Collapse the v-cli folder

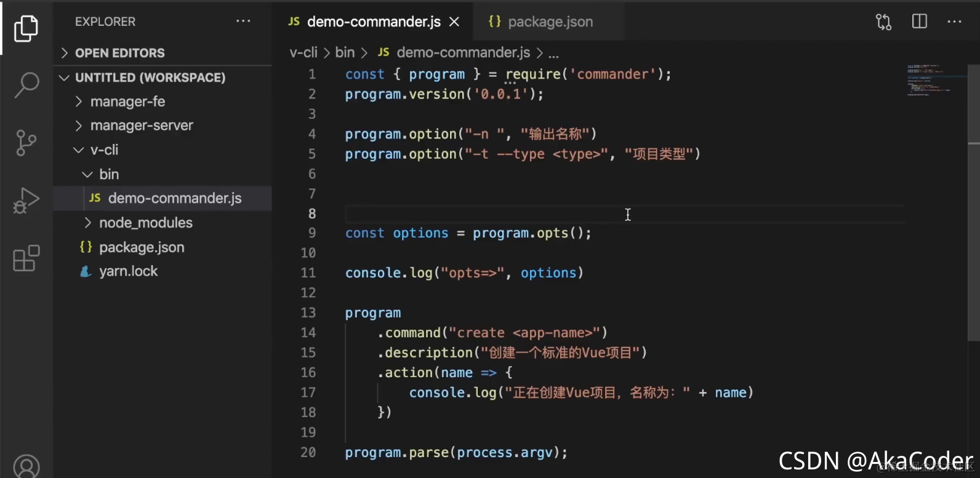[x=163, y=150]
